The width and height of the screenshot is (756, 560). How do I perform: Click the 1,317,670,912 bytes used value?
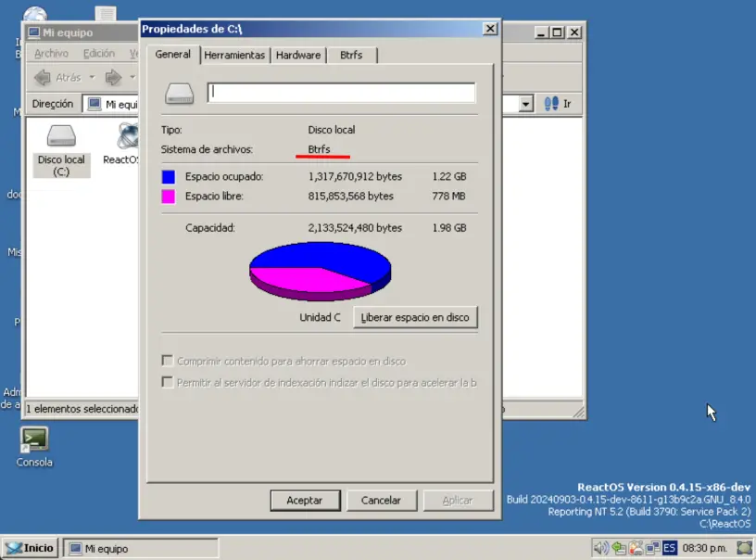pos(355,176)
